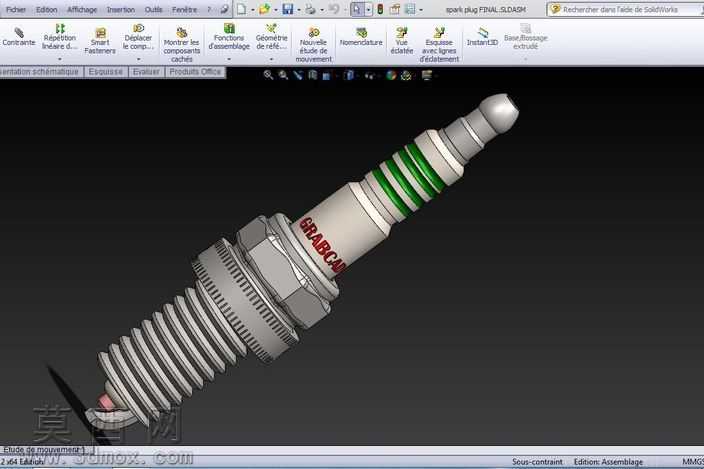Start a Nouvelle étude de mouvement
Screen dimensions: 704x469
click(313, 44)
